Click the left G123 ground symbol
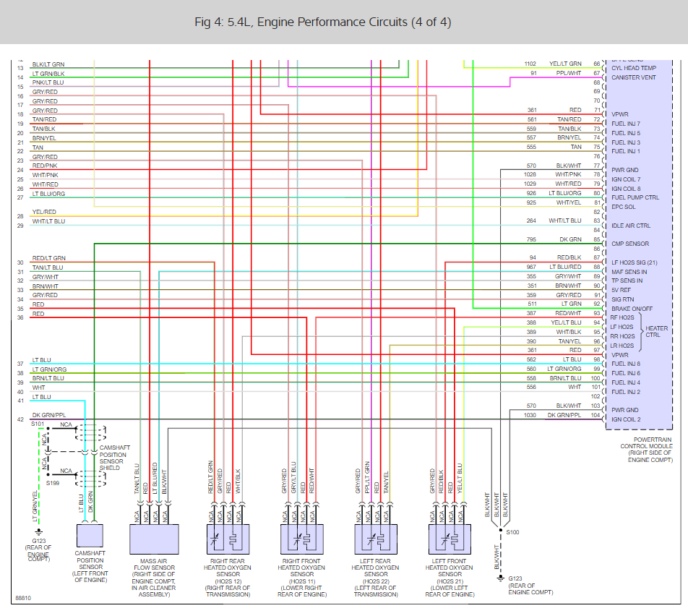 click(38, 532)
